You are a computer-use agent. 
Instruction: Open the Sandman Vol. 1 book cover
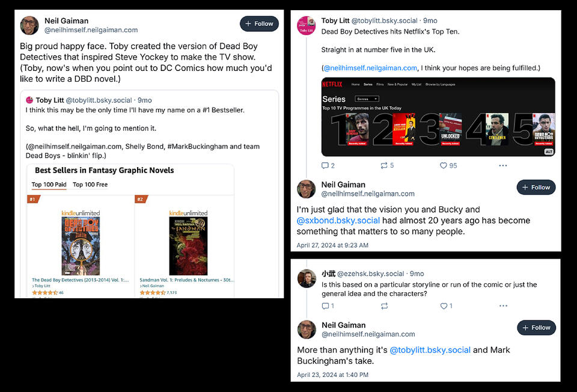pyautogui.click(x=188, y=246)
